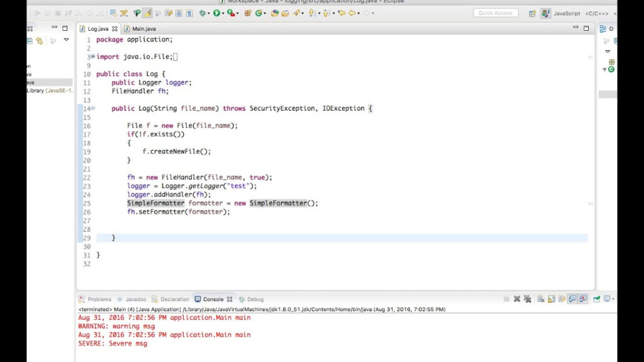This screenshot has height=362, width=644.
Task: Collapse the Log class in Outline
Action: click(x=604, y=69)
